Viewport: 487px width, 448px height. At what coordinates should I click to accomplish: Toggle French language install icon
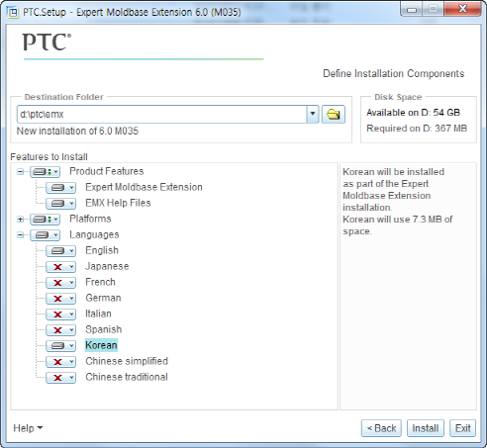[x=61, y=282]
